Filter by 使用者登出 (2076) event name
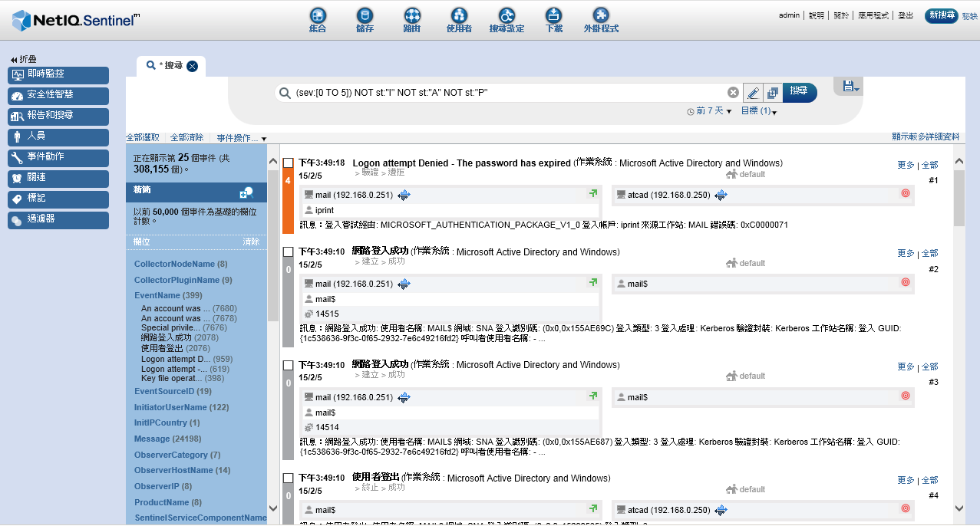This screenshot has height=526, width=980. pos(177,348)
